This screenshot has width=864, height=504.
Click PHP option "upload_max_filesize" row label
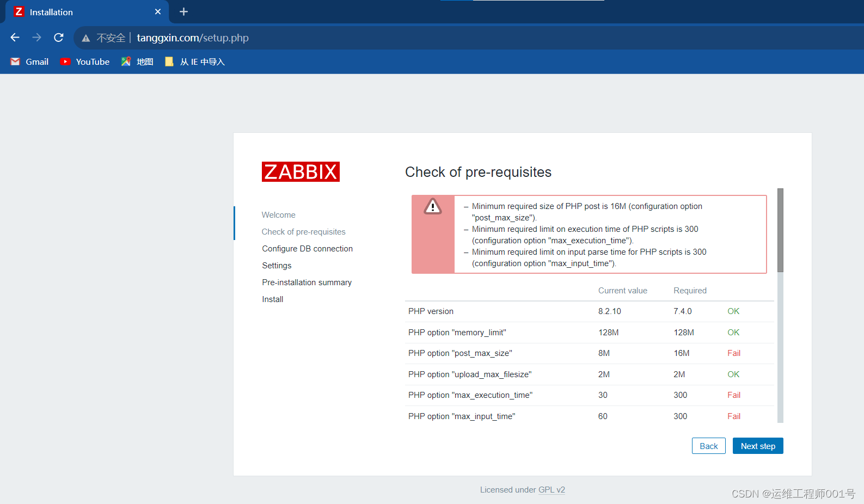coord(470,374)
